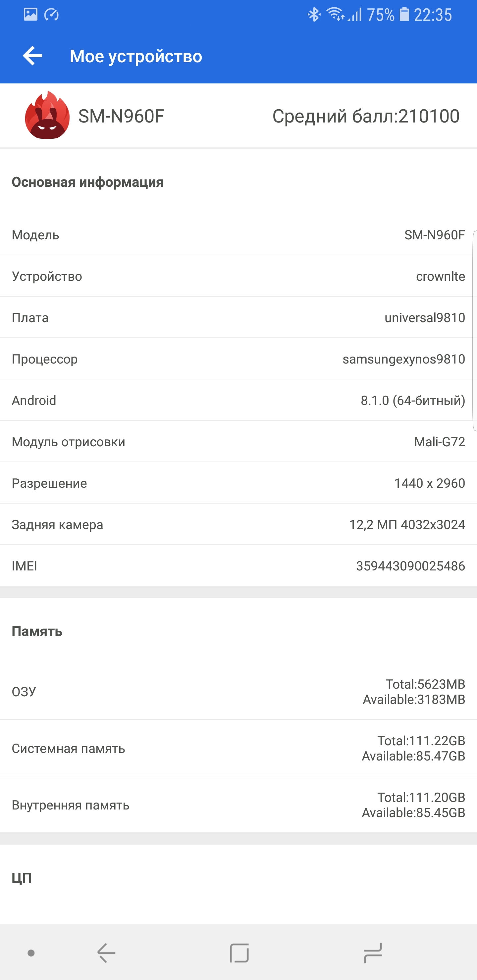Tap the IMEI number row
Image resolution: width=477 pixels, height=980 pixels.
pyautogui.click(x=238, y=566)
